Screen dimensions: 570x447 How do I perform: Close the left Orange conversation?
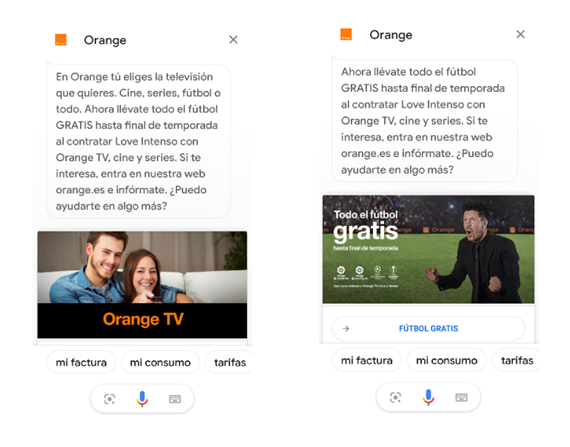point(233,40)
